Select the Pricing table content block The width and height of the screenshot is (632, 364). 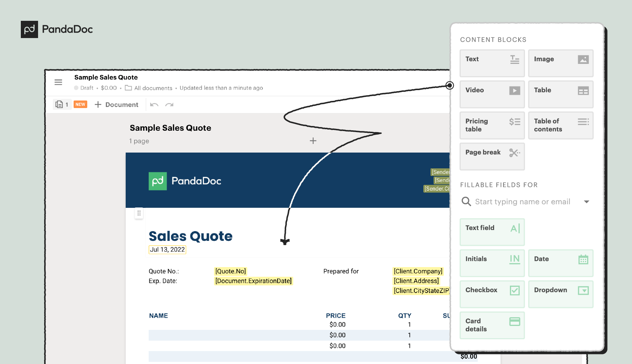(x=492, y=125)
